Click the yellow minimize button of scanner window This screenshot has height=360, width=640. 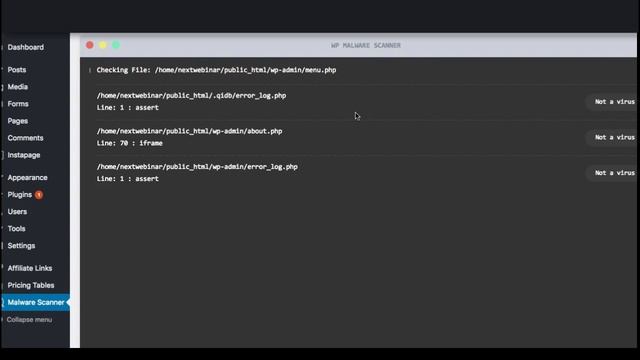coord(103,45)
